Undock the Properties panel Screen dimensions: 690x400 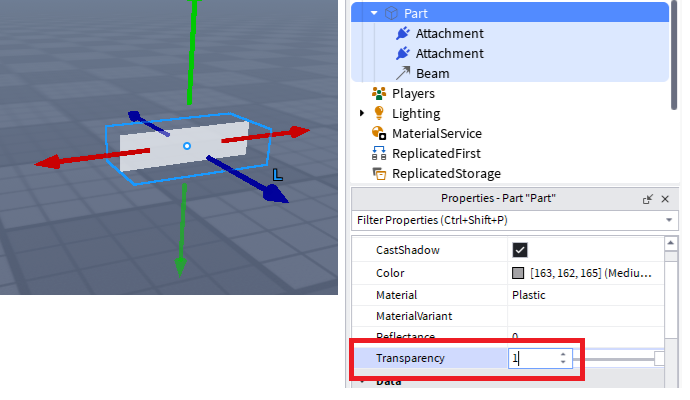coord(648,199)
